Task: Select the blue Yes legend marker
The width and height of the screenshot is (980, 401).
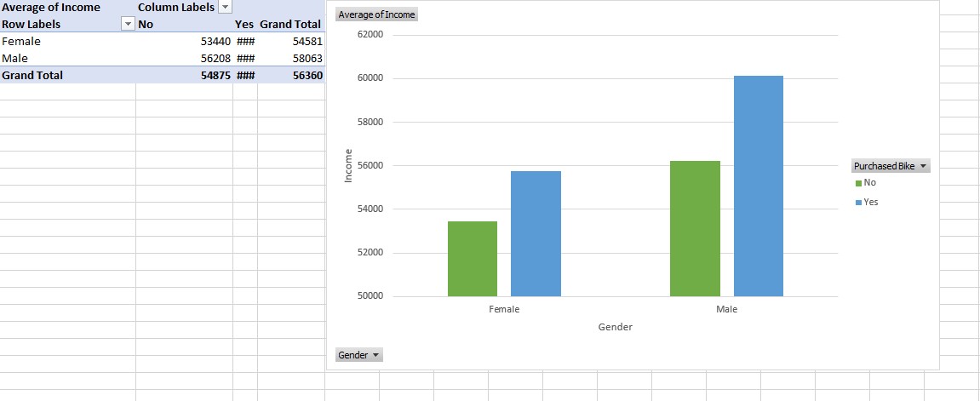Action: 859,203
